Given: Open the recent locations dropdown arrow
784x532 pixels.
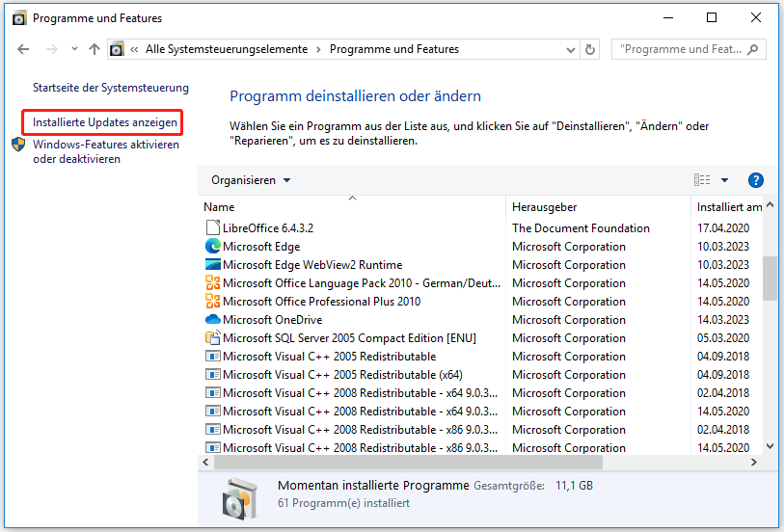Looking at the screenshot, I should tap(73, 49).
